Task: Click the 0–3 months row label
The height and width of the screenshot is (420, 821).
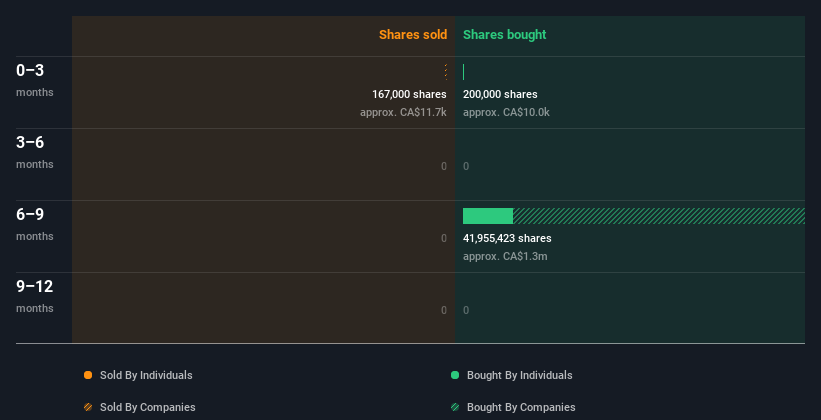Action: 35,80
